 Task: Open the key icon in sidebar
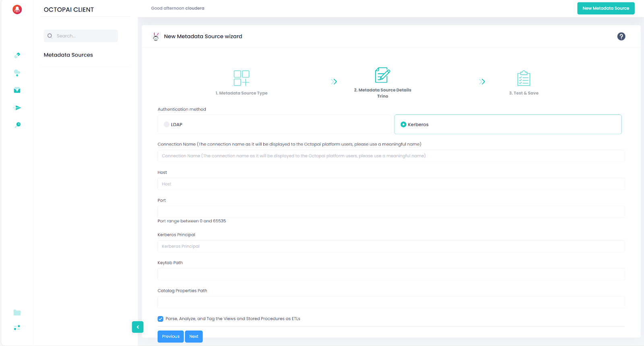click(x=17, y=125)
